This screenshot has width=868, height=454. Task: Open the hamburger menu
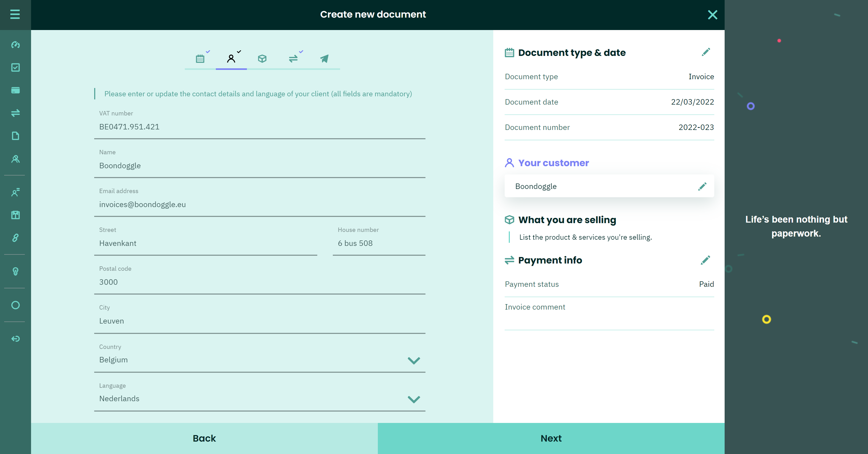[15, 14]
